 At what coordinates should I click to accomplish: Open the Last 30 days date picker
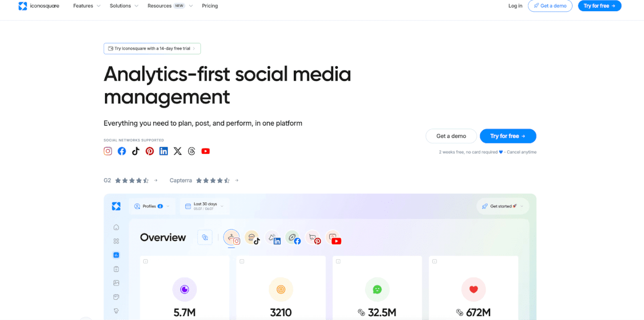pos(205,206)
